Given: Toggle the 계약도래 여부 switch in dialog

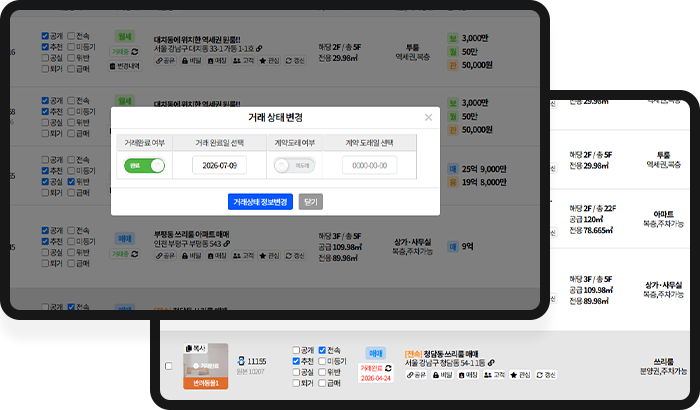Looking at the screenshot, I should pyautogui.click(x=294, y=166).
